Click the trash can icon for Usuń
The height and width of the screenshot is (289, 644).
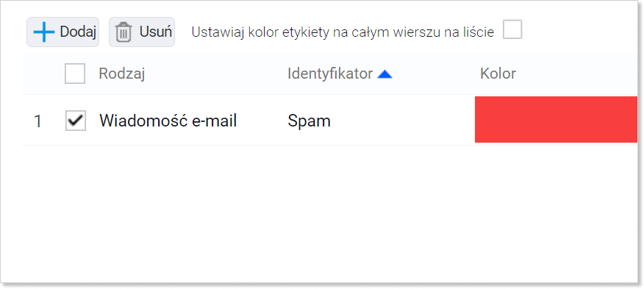coord(124,32)
